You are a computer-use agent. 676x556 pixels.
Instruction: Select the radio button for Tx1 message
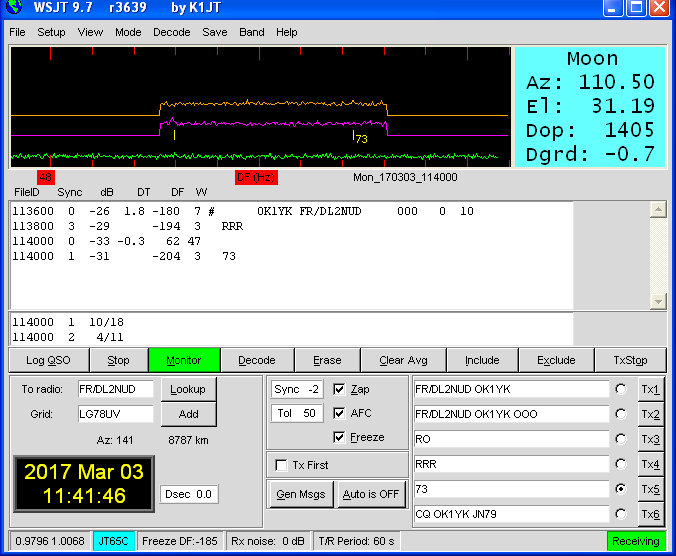tap(620, 389)
